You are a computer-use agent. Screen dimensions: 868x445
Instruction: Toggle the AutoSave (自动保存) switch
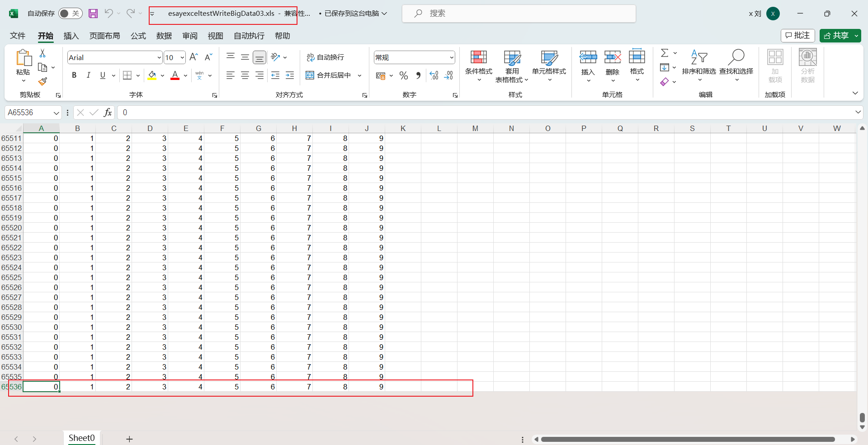(70, 14)
